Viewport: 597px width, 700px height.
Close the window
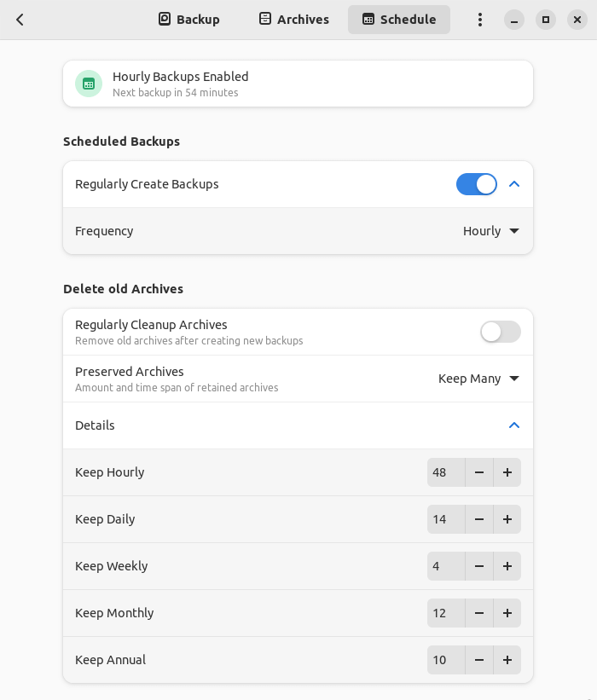(x=577, y=20)
